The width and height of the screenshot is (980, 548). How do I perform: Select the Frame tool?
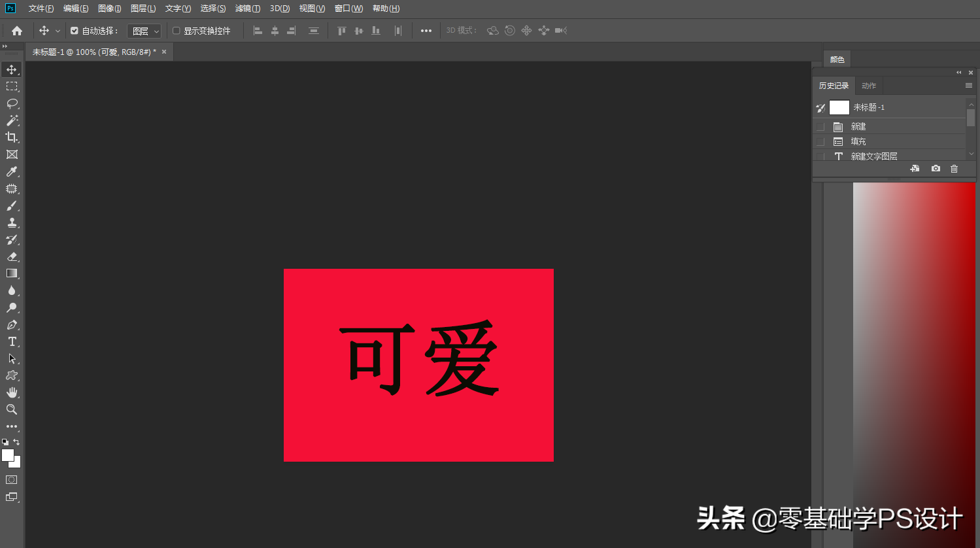pyautogui.click(x=12, y=154)
